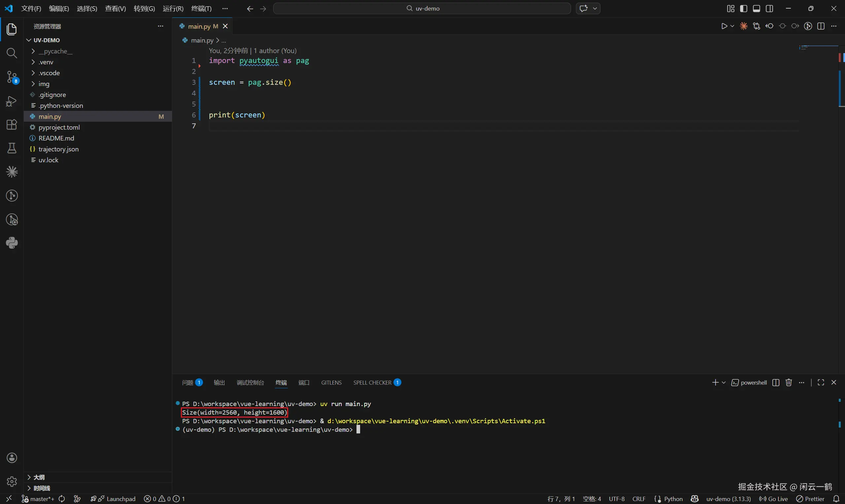Open the Testing flask icon view

point(12,148)
